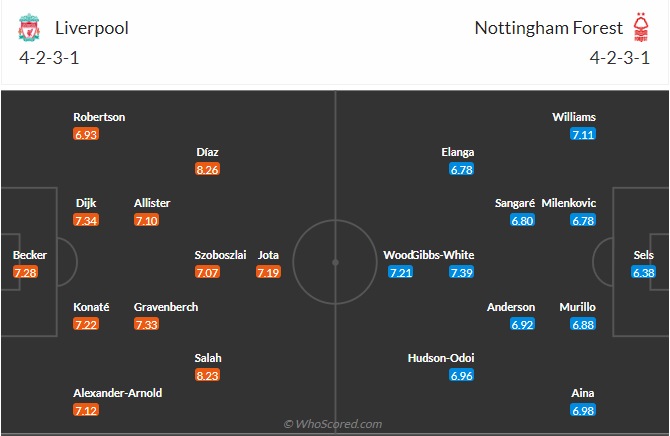This screenshot has width=670, height=436.
Task: Select Díaz's 8.26 rating badge
Action: point(208,170)
